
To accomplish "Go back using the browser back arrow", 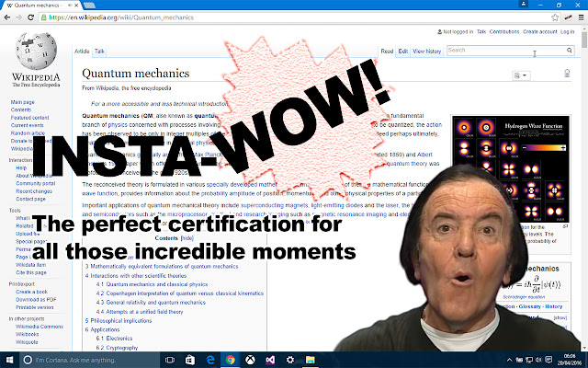I will [7, 17].
